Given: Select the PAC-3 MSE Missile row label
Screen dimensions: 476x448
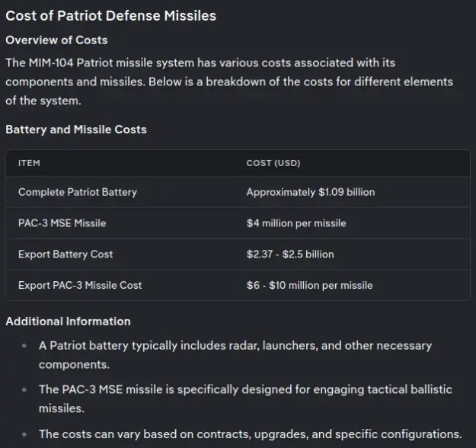Looking at the screenshot, I should click(x=62, y=223).
